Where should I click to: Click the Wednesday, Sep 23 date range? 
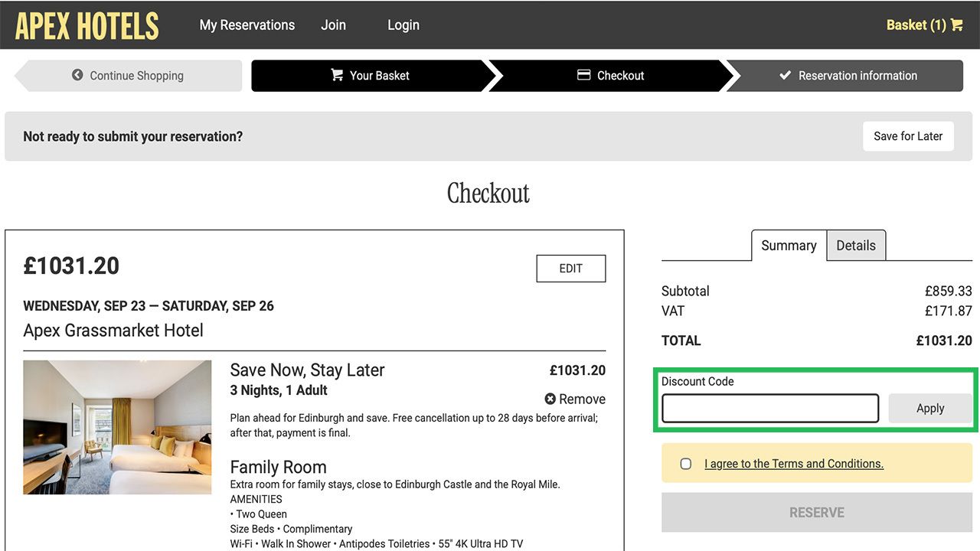149,306
